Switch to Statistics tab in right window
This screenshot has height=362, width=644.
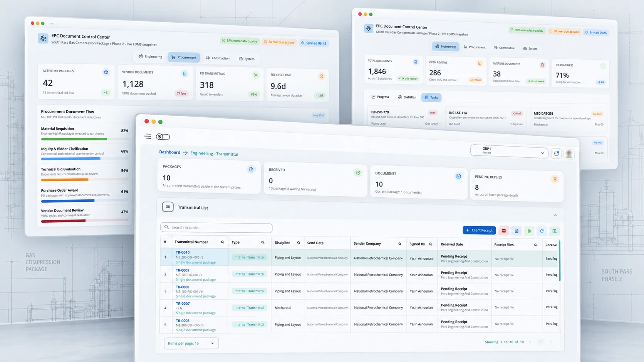[407, 97]
